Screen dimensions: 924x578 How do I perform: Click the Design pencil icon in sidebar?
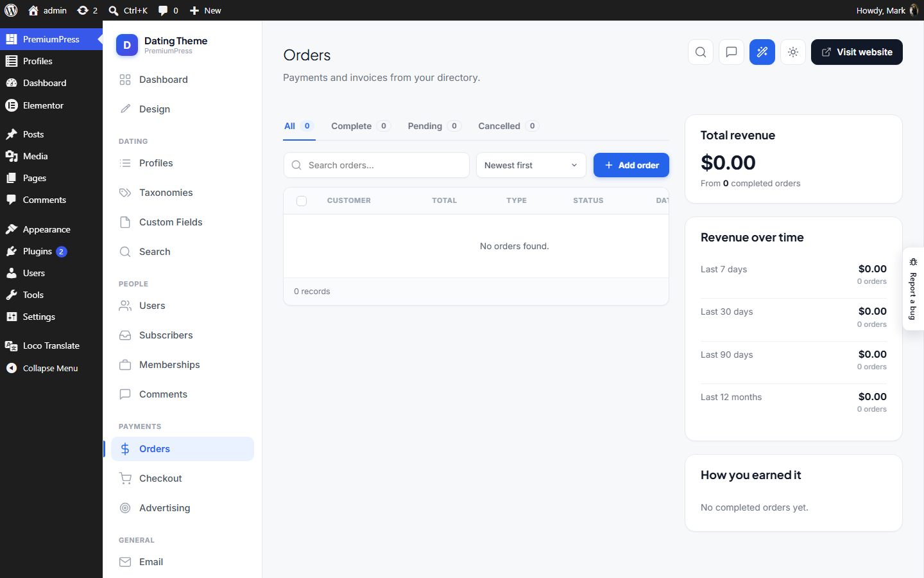point(125,109)
